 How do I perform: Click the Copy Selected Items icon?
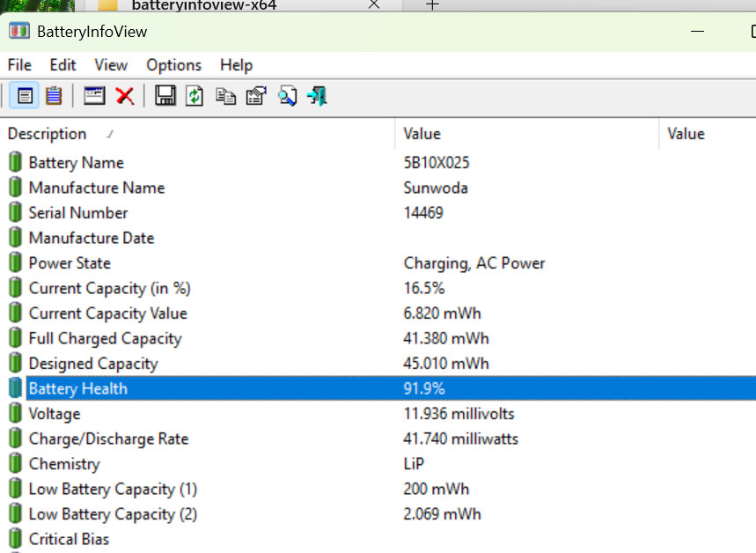tap(225, 96)
